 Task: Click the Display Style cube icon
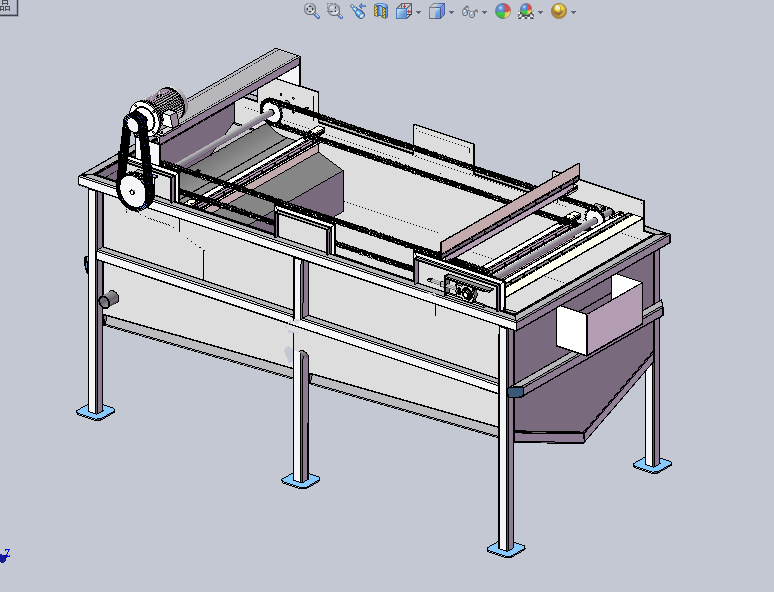[437, 11]
